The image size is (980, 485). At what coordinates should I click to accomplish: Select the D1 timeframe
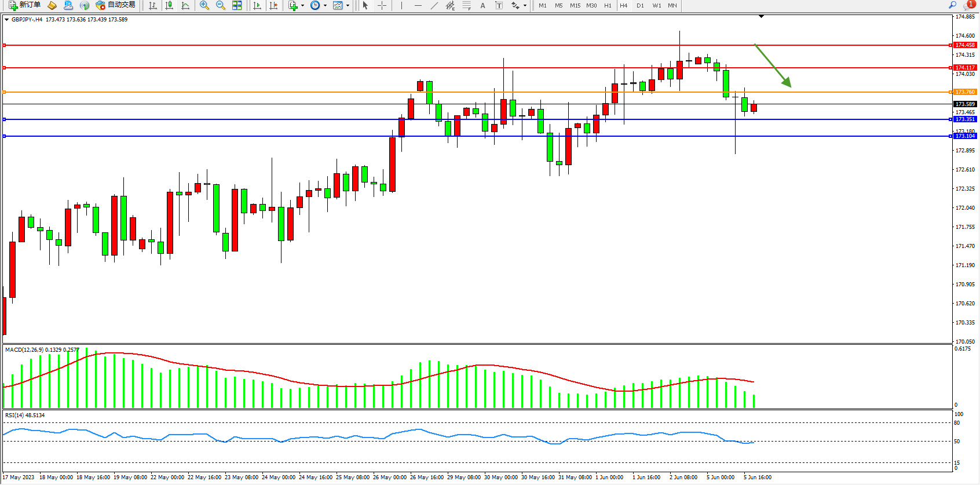[640, 5]
